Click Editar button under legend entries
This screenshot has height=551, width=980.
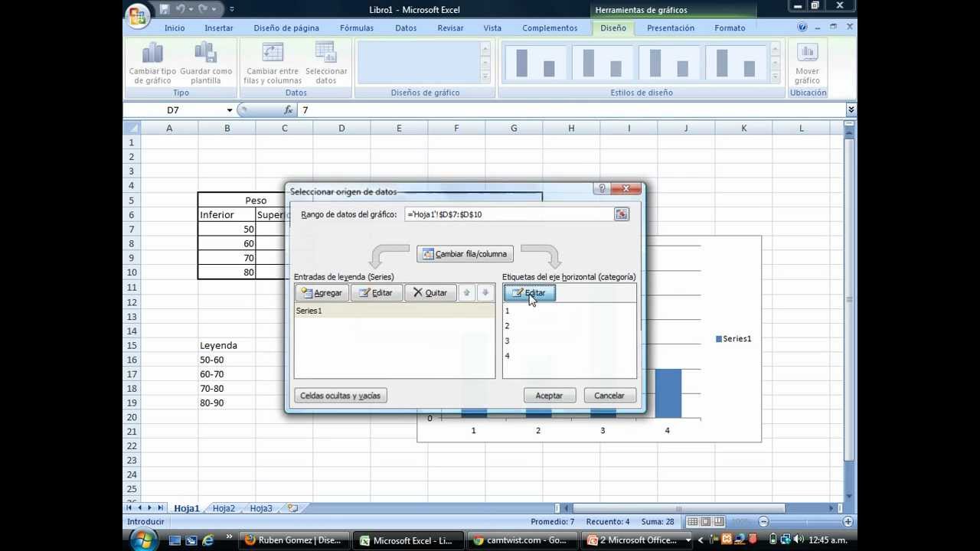[x=376, y=292]
